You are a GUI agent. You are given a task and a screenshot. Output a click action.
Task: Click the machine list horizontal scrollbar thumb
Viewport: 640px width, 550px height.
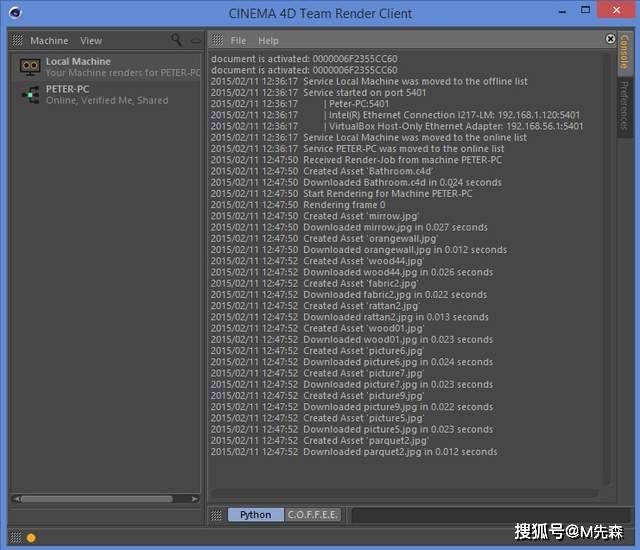pyautogui.click(x=96, y=499)
